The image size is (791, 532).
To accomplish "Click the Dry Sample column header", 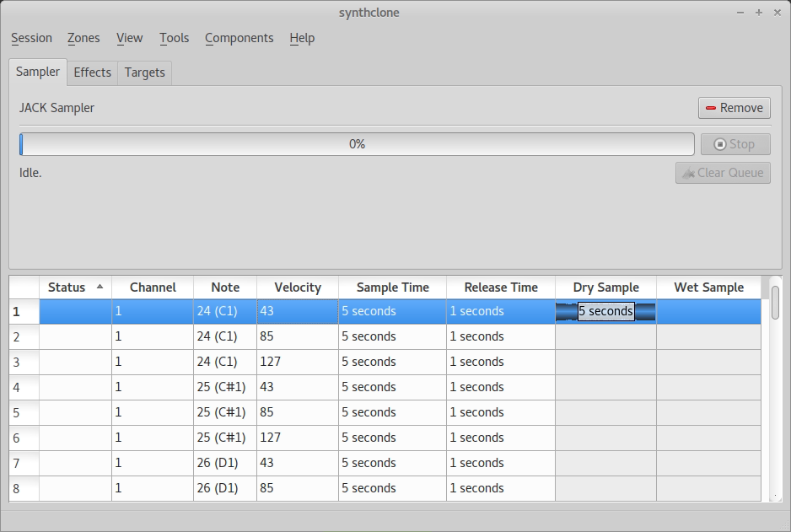I will click(605, 287).
